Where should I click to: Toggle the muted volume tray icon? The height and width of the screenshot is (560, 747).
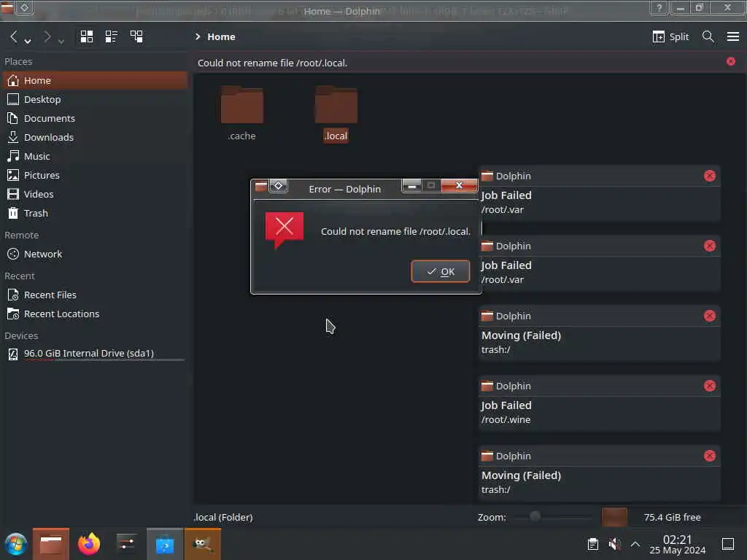[x=614, y=544]
